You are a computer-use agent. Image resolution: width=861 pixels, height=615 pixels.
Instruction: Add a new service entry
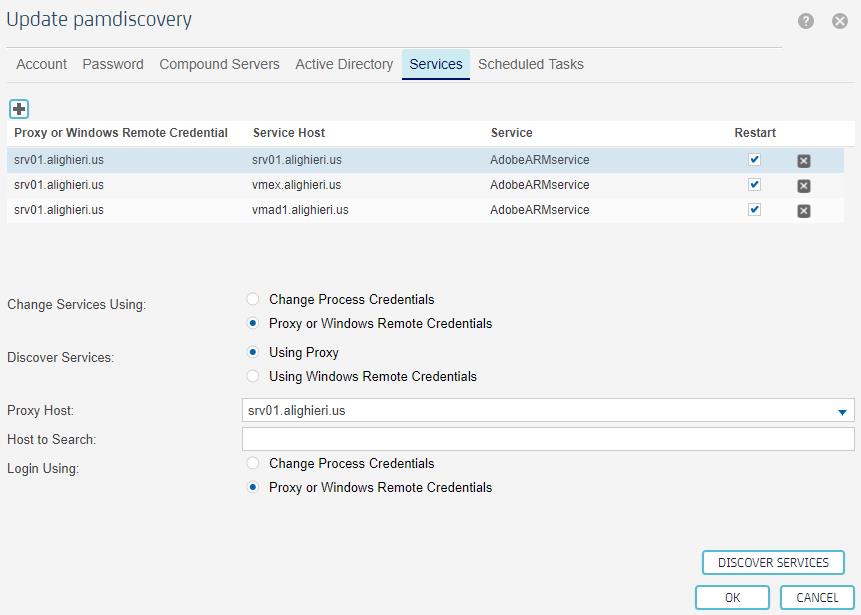18,108
